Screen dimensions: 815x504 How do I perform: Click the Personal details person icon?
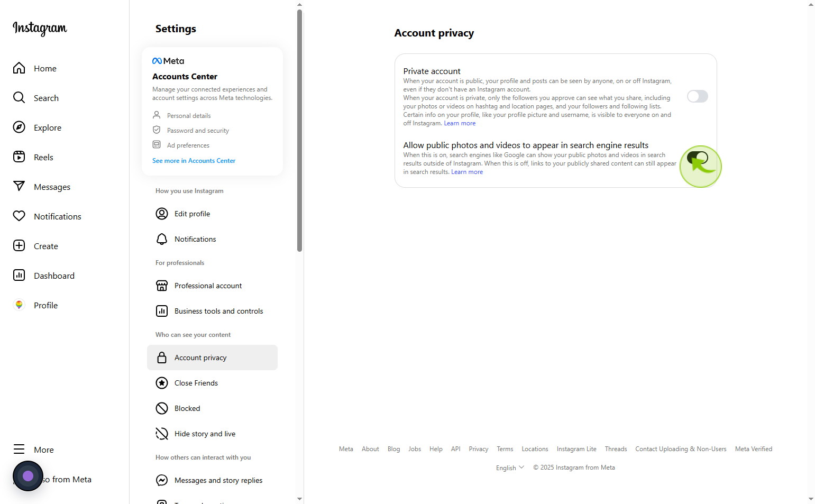coord(157,115)
